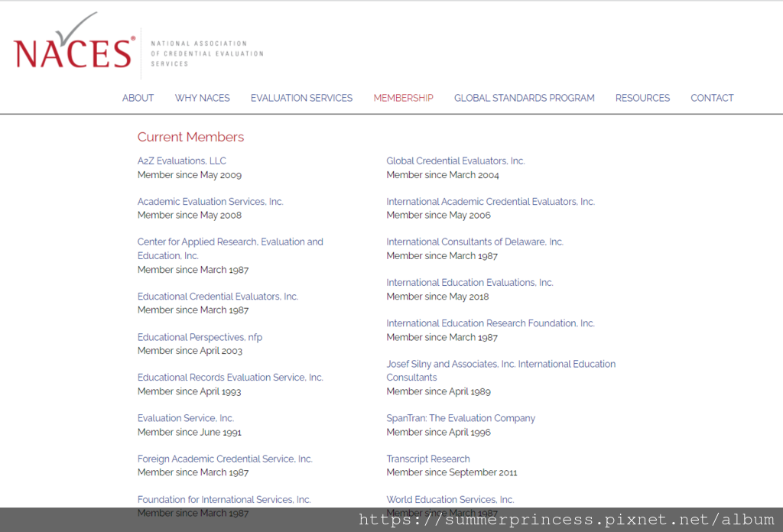
Task: Click the text 'Member since May 2018'
Action: click(437, 297)
